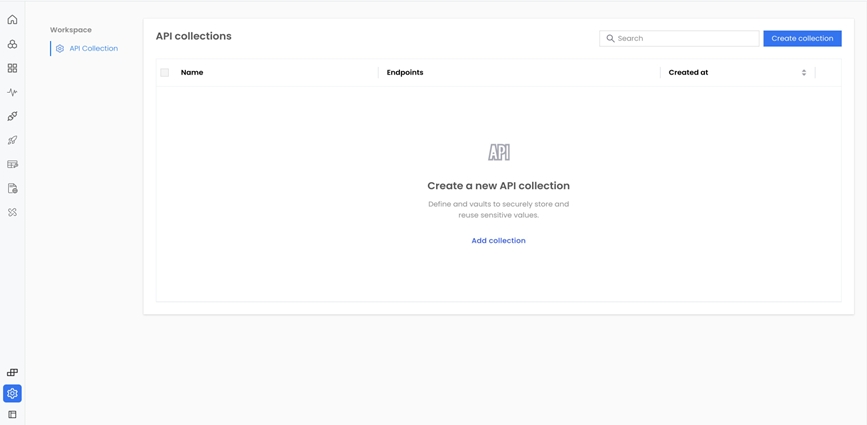Click the plug connector icon in the sidebar
The image size is (867, 425).
[x=12, y=116]
